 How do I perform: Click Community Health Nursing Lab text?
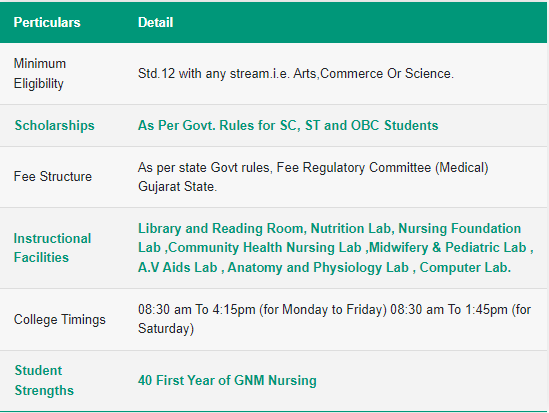[265, 248]
